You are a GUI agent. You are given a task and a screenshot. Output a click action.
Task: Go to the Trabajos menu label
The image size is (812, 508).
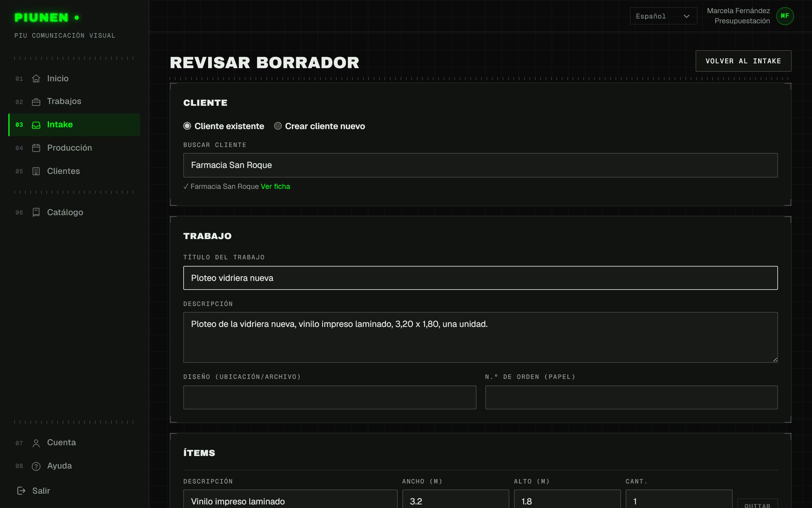click(64, 101)
